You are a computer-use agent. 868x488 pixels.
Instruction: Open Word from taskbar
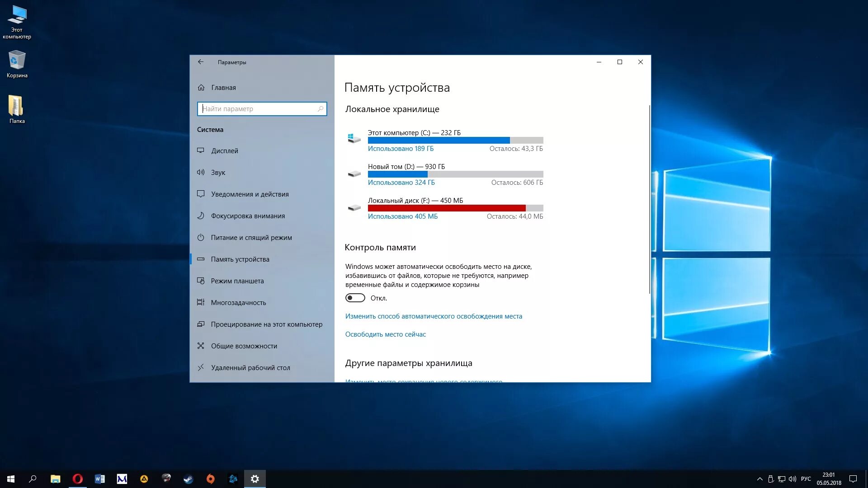click(99, 479)
